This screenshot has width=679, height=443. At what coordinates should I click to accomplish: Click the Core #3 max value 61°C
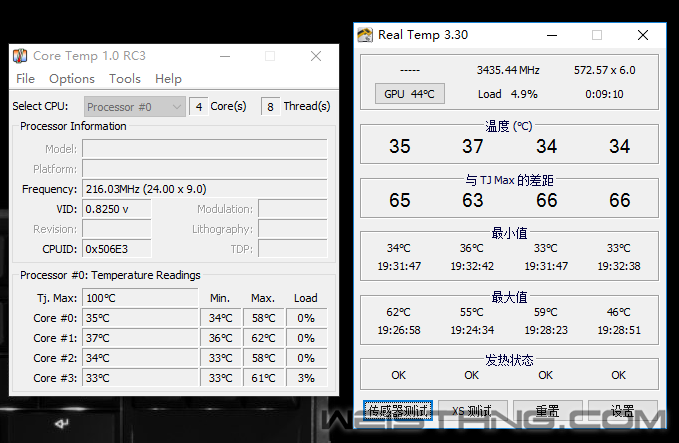(x=263, y=378)
